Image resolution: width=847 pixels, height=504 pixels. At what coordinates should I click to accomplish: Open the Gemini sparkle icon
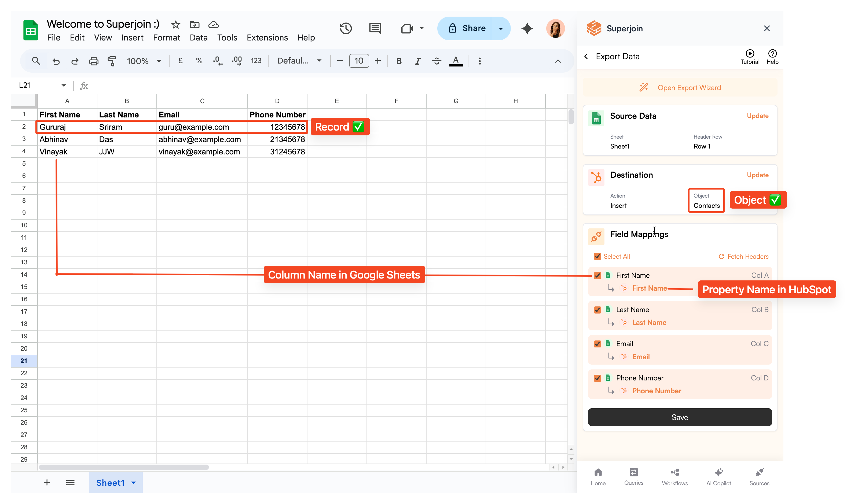pyautogui.click(x=527, y=28)
